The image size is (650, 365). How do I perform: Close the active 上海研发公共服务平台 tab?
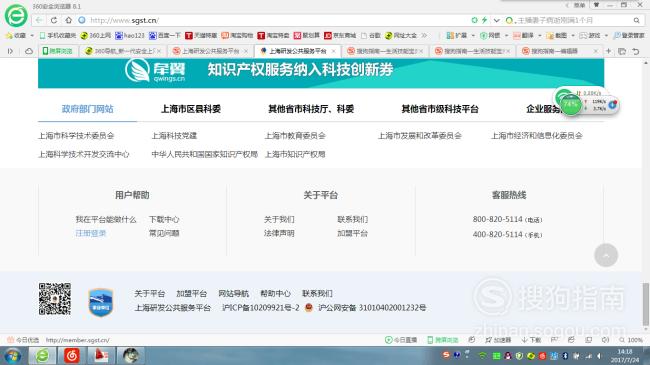[x=333, y=51]
